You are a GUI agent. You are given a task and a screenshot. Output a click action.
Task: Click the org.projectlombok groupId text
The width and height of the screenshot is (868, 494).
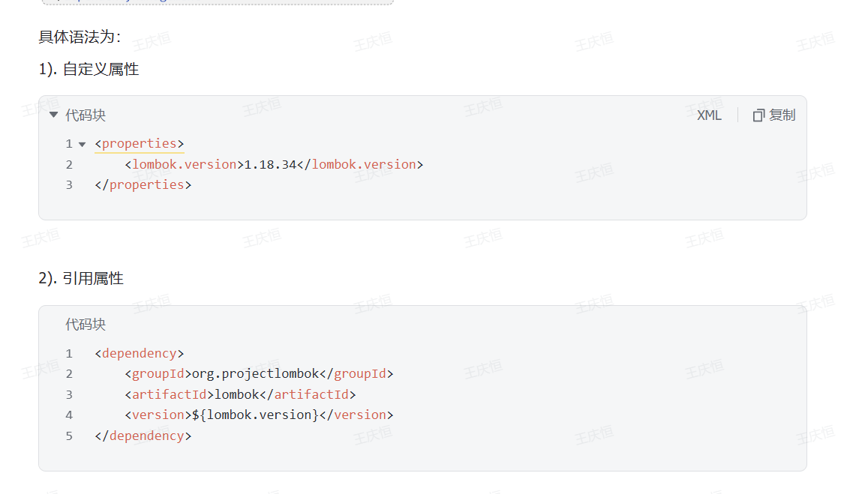(x=255, y=373)
